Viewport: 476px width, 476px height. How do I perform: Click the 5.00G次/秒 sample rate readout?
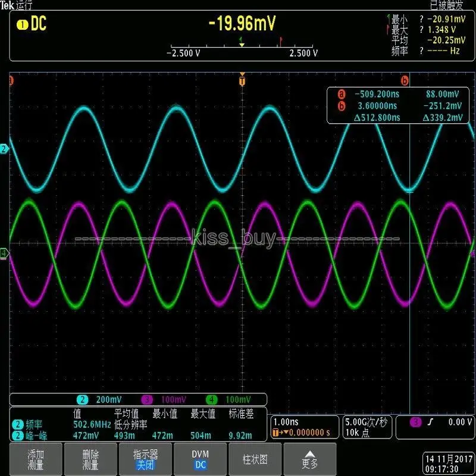(366, 422)
